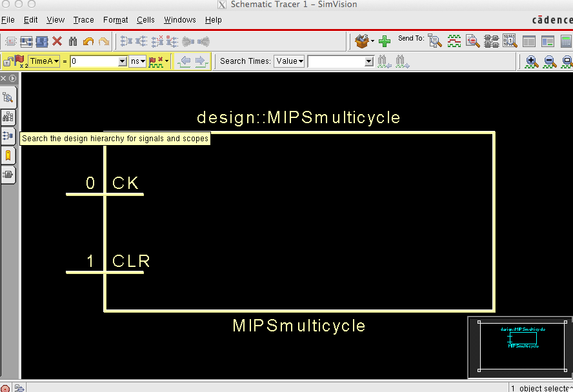Click the orange undo arrow
This screenshot has height=392, width=573.
click(88, 41)
